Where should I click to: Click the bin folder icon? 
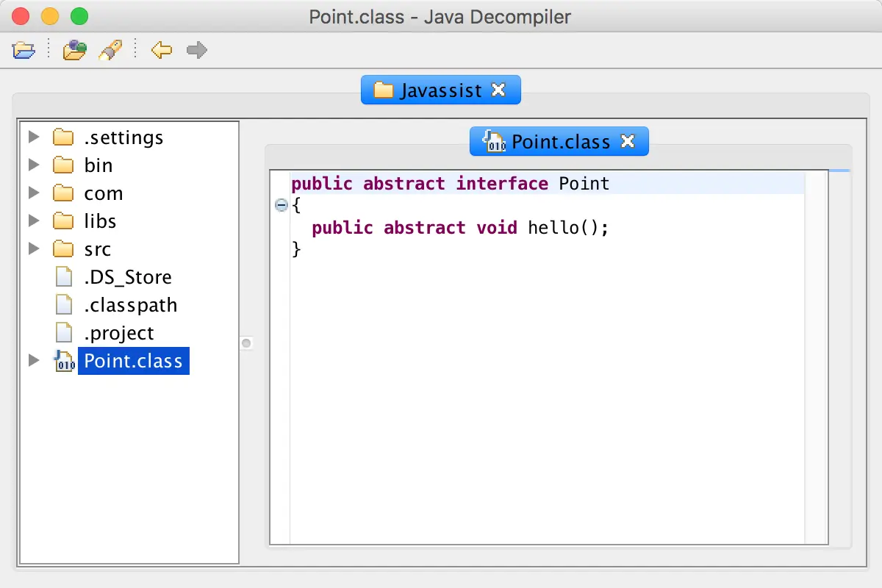pos(64,165)
